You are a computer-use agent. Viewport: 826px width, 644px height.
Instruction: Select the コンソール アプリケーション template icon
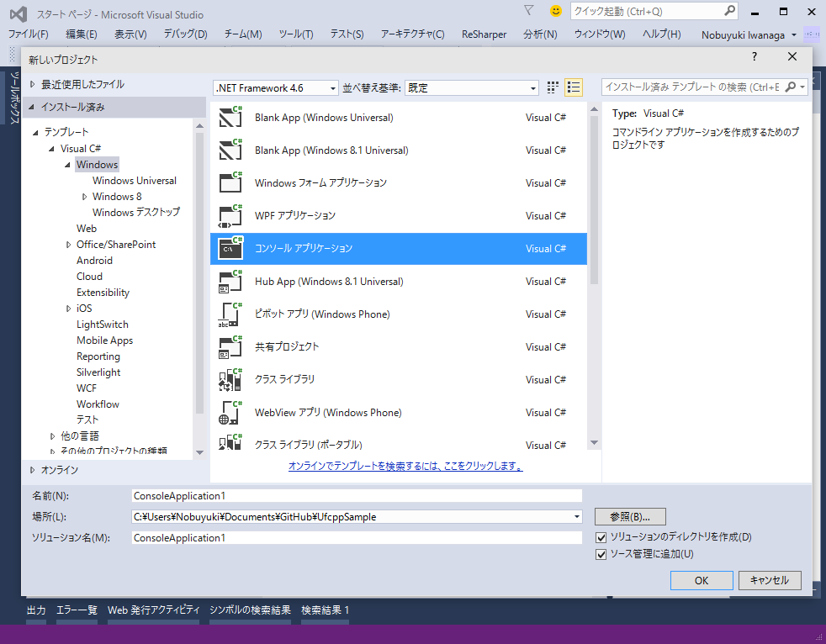click(230, 248)
